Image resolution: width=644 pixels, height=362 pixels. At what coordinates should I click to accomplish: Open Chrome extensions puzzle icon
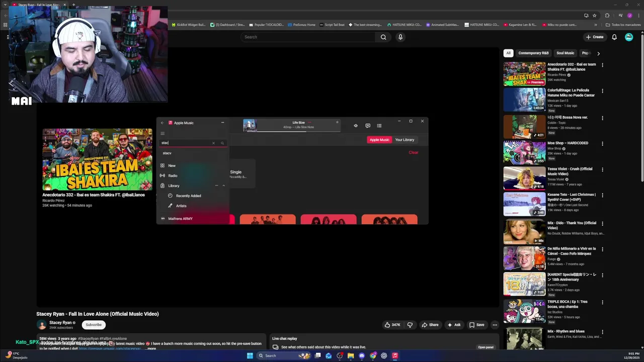(607, 16)
